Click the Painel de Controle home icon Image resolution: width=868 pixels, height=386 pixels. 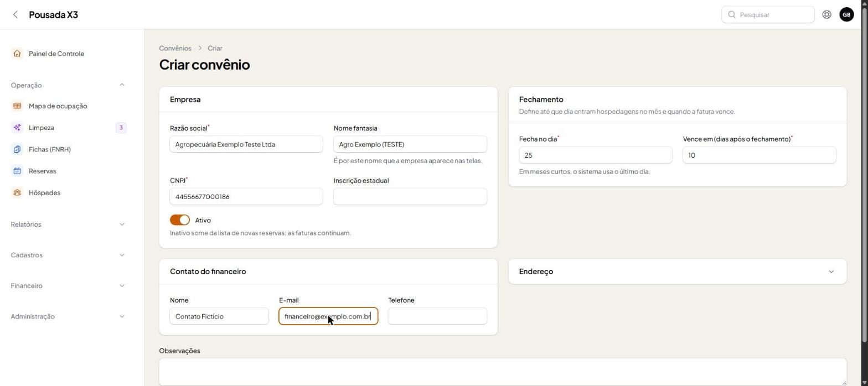tap(17, 54)
